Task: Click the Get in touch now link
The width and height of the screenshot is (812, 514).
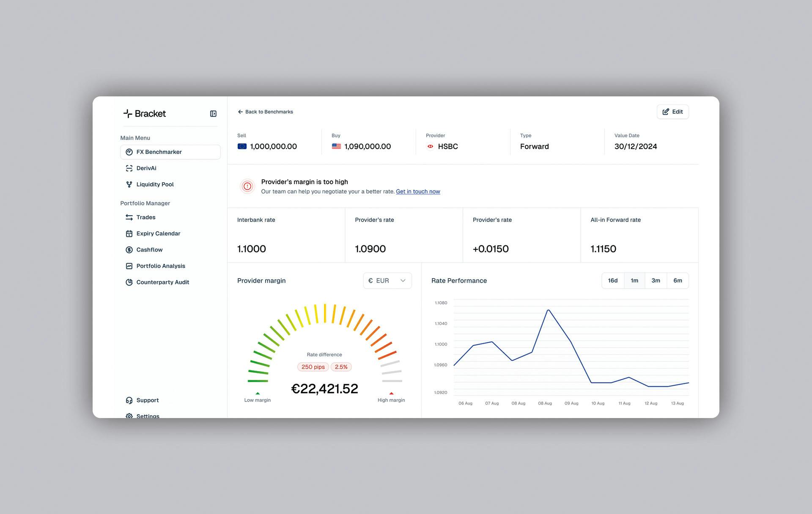Action: coord(418,191)
